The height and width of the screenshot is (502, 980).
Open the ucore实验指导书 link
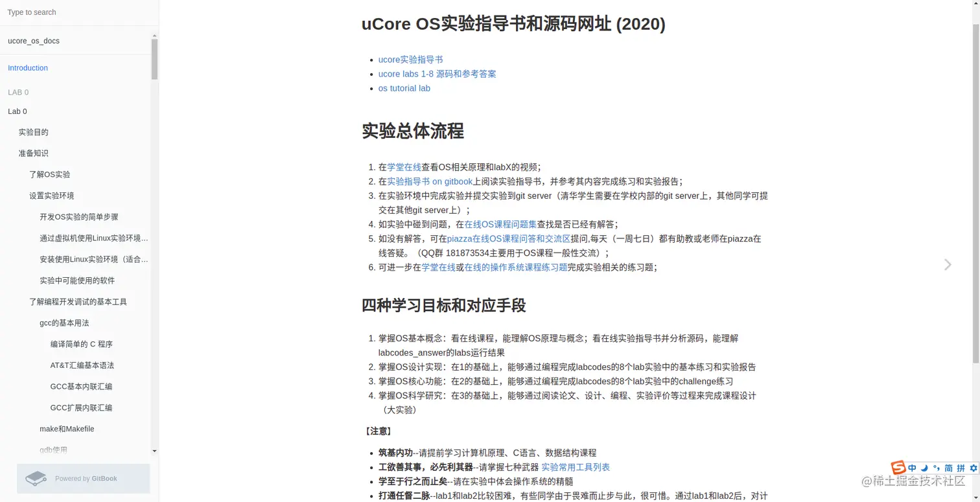pos(411,59)
